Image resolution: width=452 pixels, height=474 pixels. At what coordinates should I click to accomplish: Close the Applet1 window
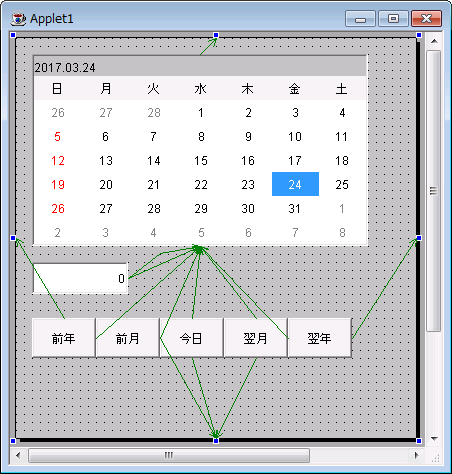tap(427, 18)
